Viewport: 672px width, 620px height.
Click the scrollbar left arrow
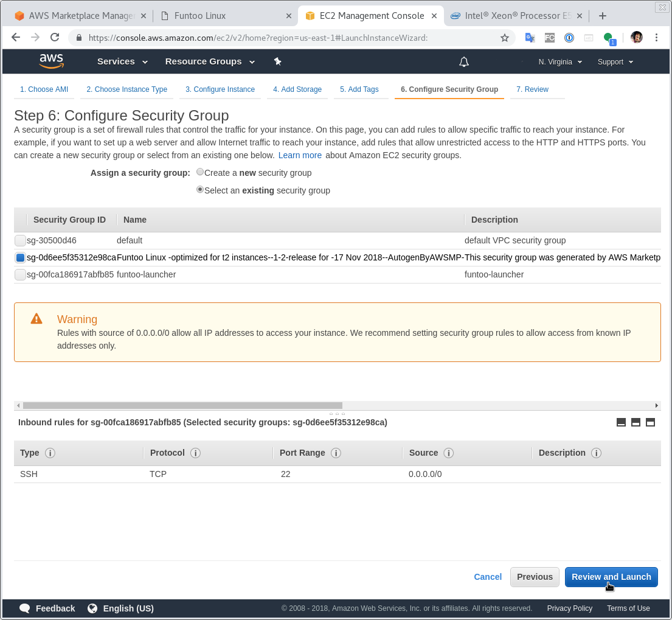(18, 406)
